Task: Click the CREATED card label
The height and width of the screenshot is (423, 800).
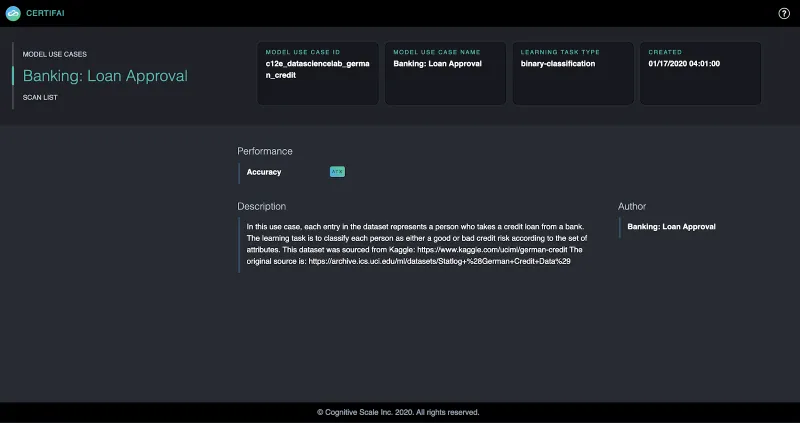Action: tap(665, 52)
